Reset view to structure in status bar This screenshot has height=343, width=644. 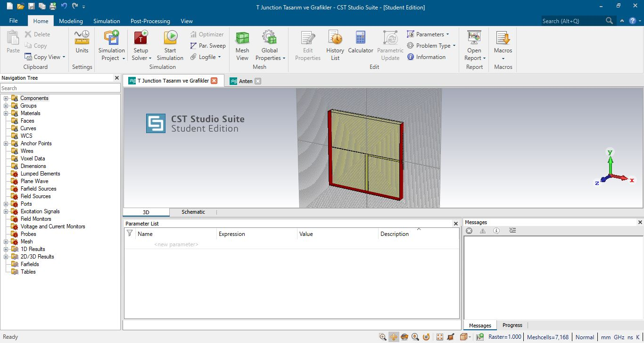(x=440, y=337)
